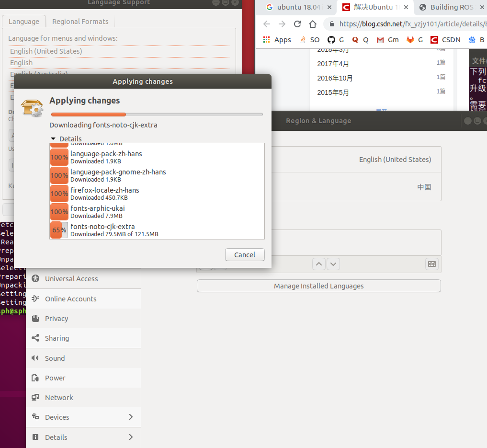The height and width of the screenshot is (448, 487).
Task: Open the Quora Q bookmark
Action: click(x=360, y=40)
